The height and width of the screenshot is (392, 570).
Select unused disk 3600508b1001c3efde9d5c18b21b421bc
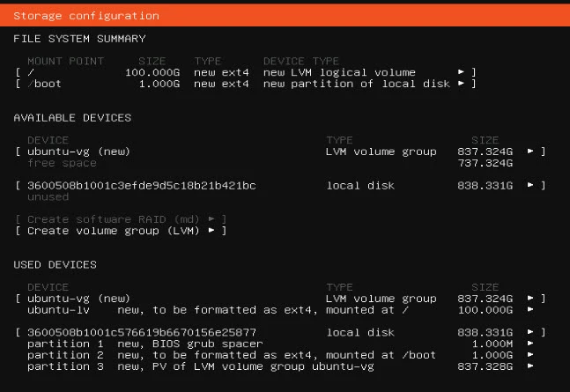141,186
